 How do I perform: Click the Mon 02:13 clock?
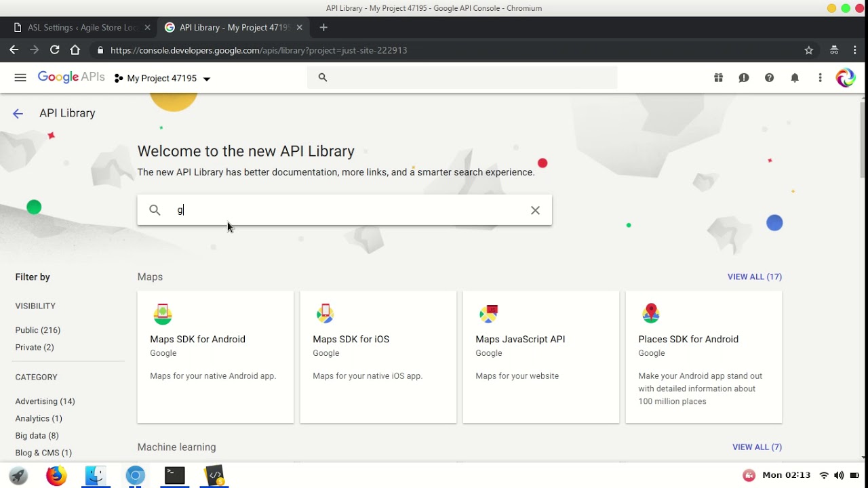(787, 475)
